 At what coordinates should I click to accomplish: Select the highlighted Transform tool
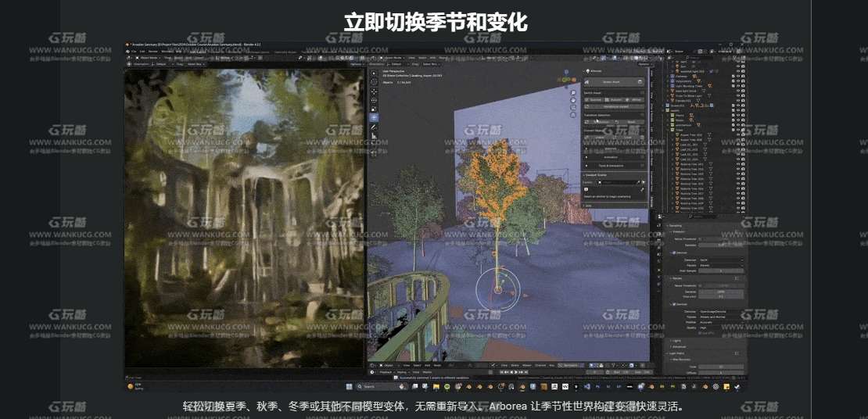(x=374, y=117)
